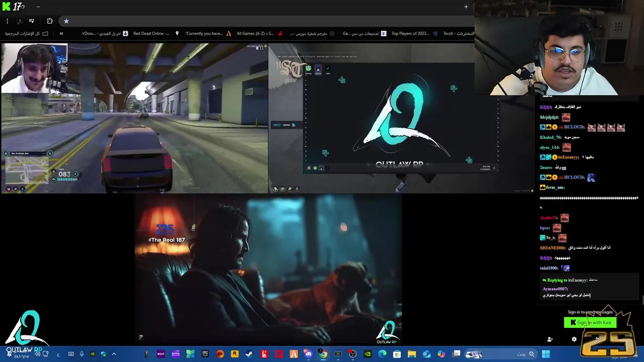The width and height of the screenshot is (644, 362).
Task: Open touch keyboard icon in tray
Action: [71, 354]
